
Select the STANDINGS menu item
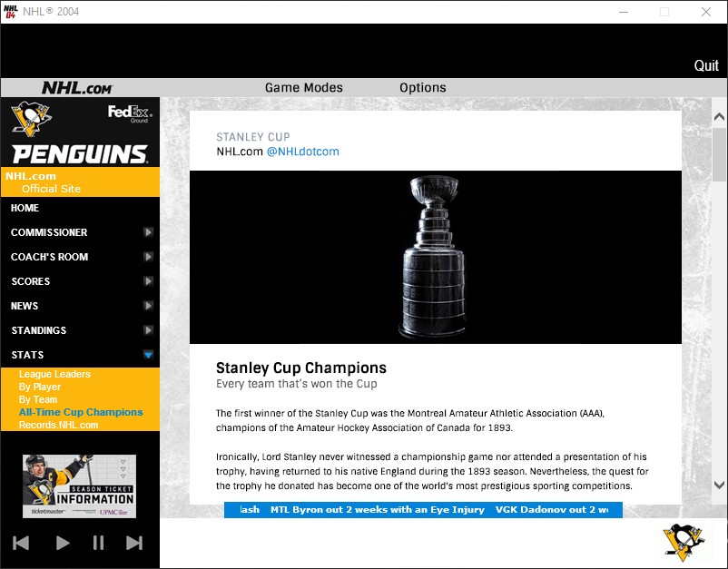click(x=39, y=330)
